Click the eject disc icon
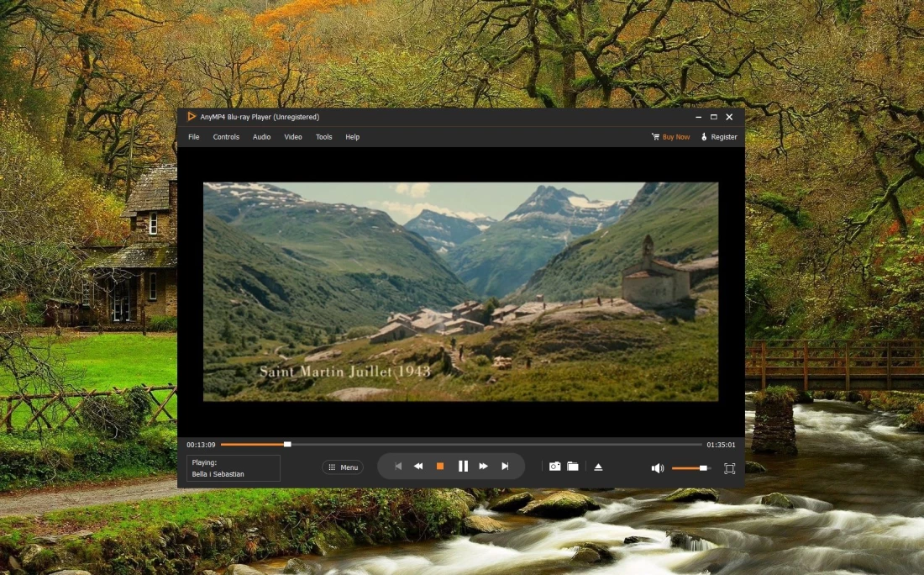Viewport: 924px width, 575px height. click(x=599, y=467)
